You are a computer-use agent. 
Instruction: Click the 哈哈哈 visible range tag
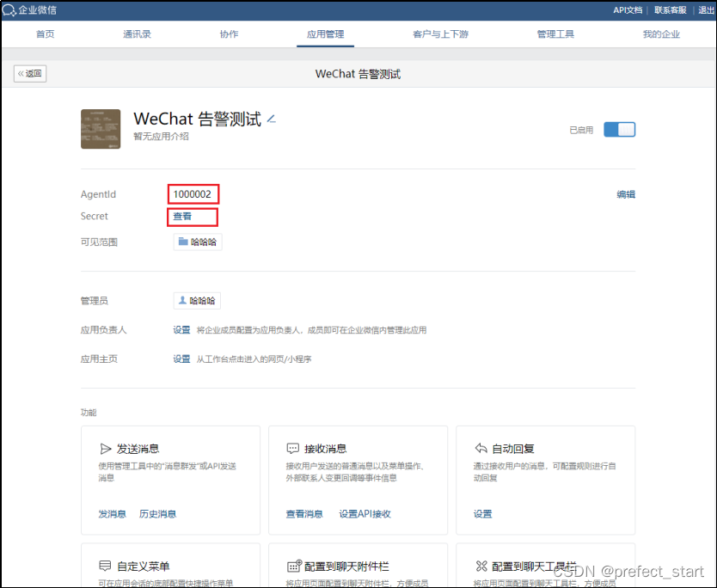tap(198, 242)
